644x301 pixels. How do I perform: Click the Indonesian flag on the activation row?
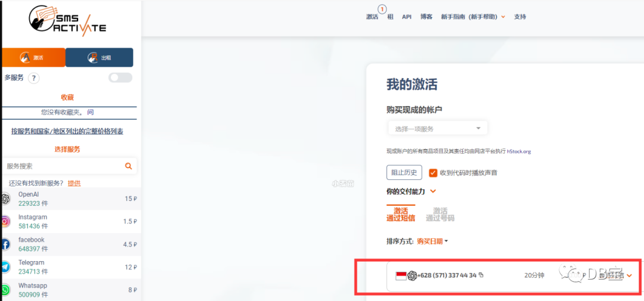[x=401, y=275]
